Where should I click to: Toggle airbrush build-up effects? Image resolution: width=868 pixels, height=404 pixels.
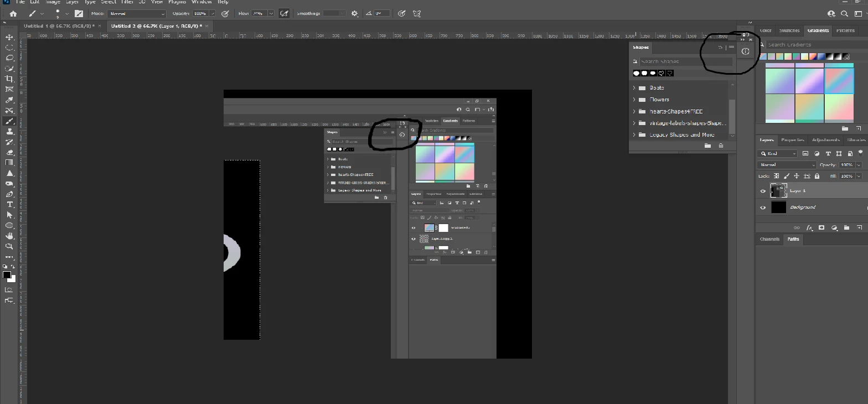(x=284, y=14)
